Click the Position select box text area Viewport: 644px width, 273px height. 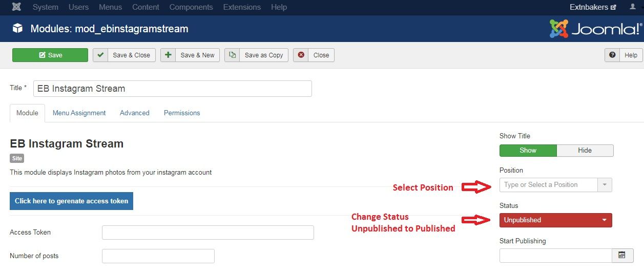point(548,185)
